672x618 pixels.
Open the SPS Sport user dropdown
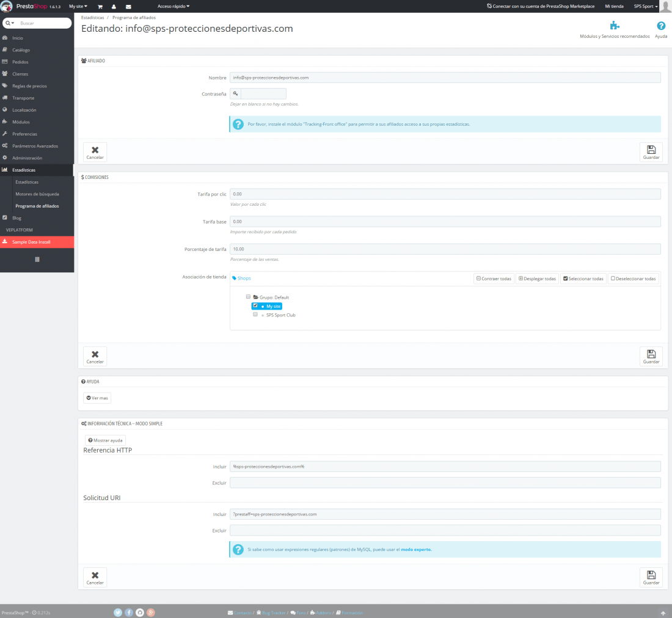[646, 7]
